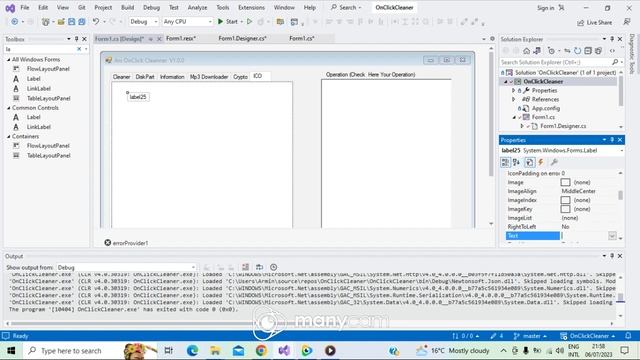Click Pending Changes Filter clock icon
The width and height of the screenshot is (640, 360).
click(x=551, y=51)
